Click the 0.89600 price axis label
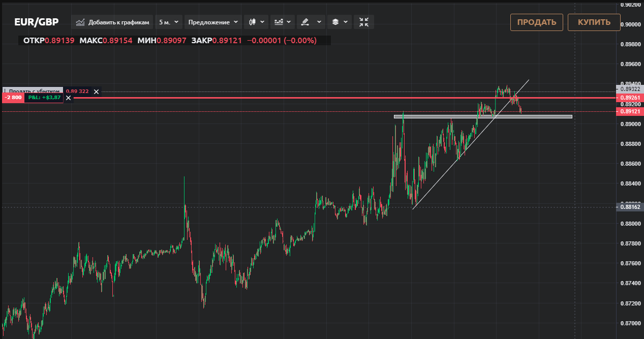This screenshot has width=644, height=339. [x=631, y=64]
